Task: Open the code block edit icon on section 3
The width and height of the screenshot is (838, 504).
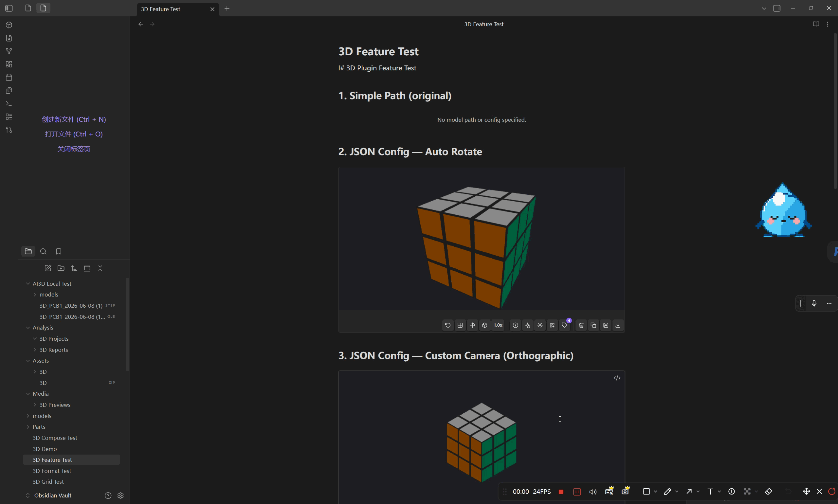Action: pyautogui.click(x=617, y=378)
